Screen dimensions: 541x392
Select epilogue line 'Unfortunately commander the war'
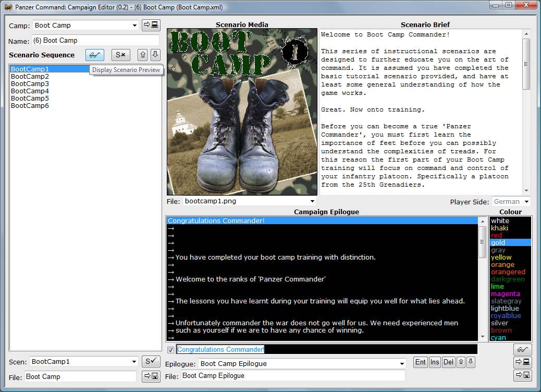pos(322,323)
